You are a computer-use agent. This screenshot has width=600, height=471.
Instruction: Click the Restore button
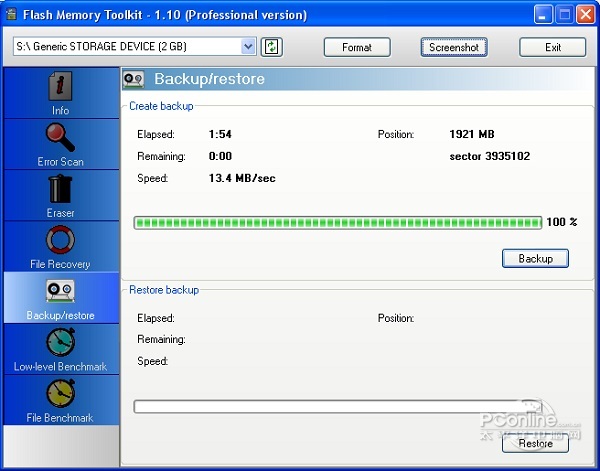click(535, 443)
